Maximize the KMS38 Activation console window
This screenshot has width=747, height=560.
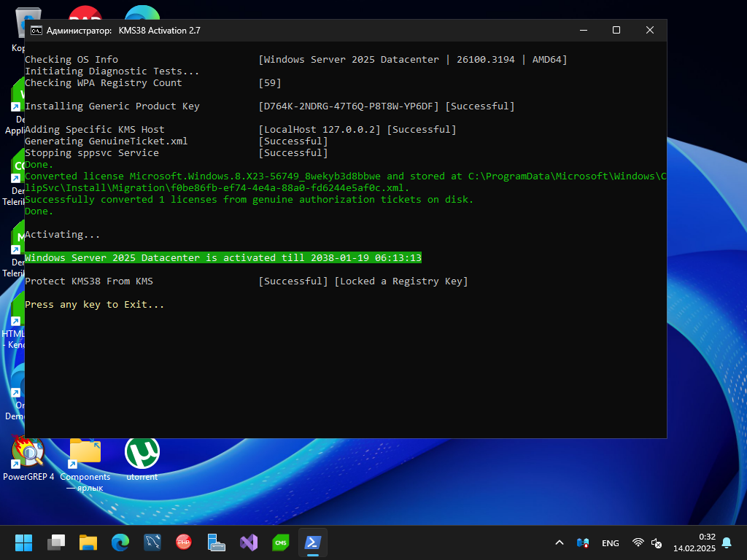coord(616,30)
